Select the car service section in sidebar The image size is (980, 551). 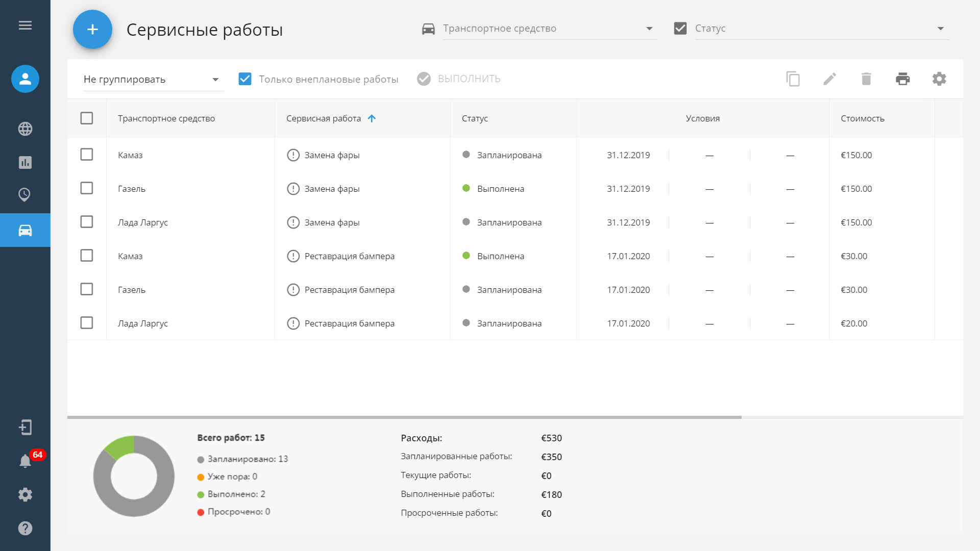coord(25,230)
